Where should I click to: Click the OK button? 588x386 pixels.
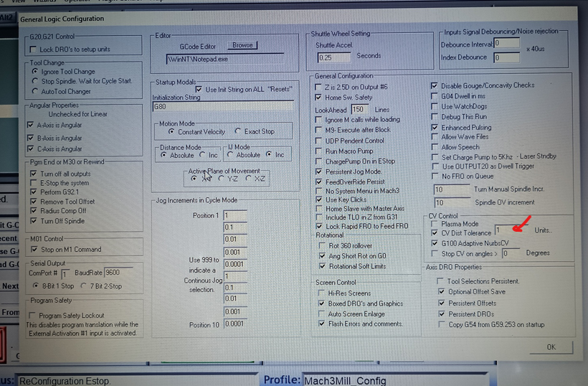[x=551, y=347]
